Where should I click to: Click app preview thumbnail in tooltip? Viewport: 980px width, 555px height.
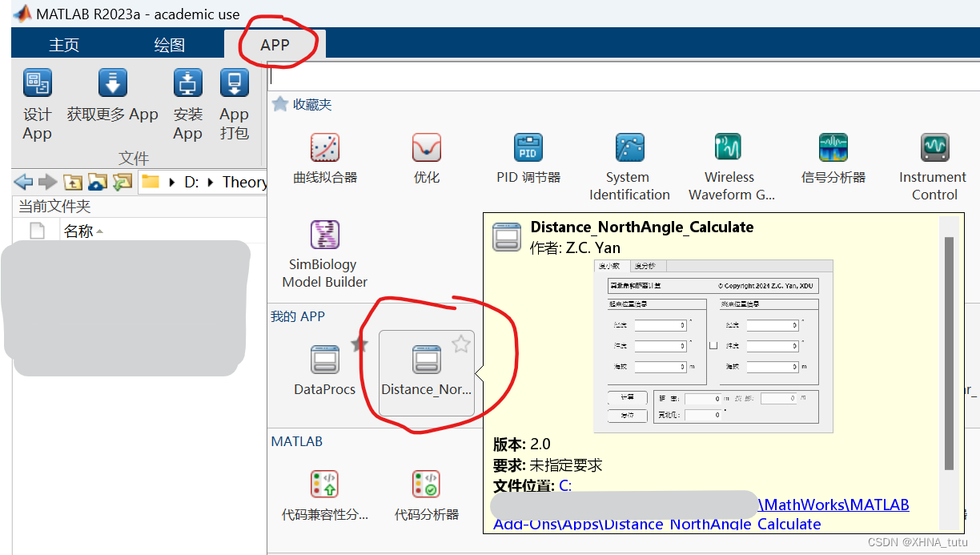[x=713, y=346]
